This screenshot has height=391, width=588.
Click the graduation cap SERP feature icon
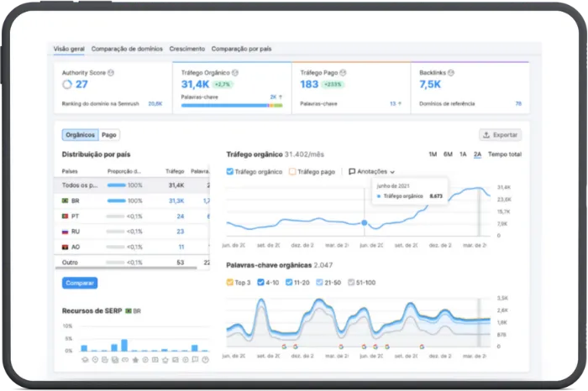pyautogui.click(x=85, y=360)
